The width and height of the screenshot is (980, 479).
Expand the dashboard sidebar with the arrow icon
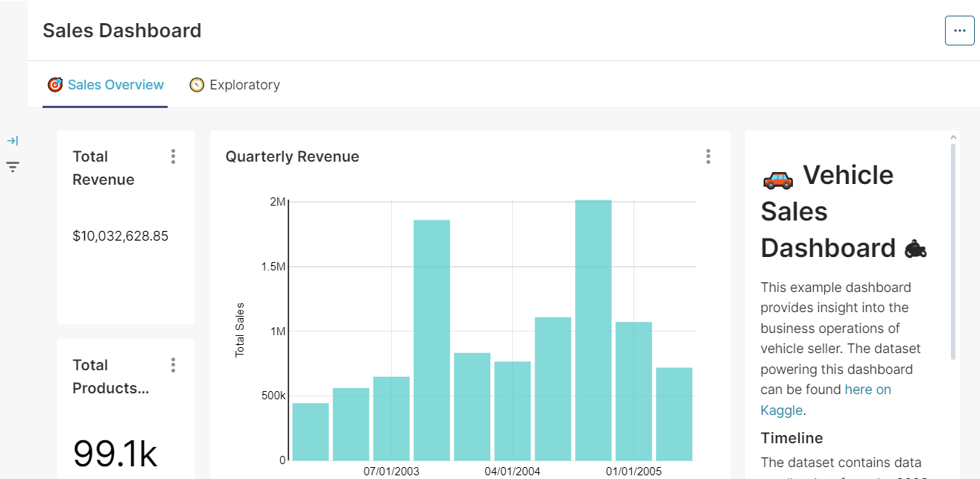(x=13, y=139)
